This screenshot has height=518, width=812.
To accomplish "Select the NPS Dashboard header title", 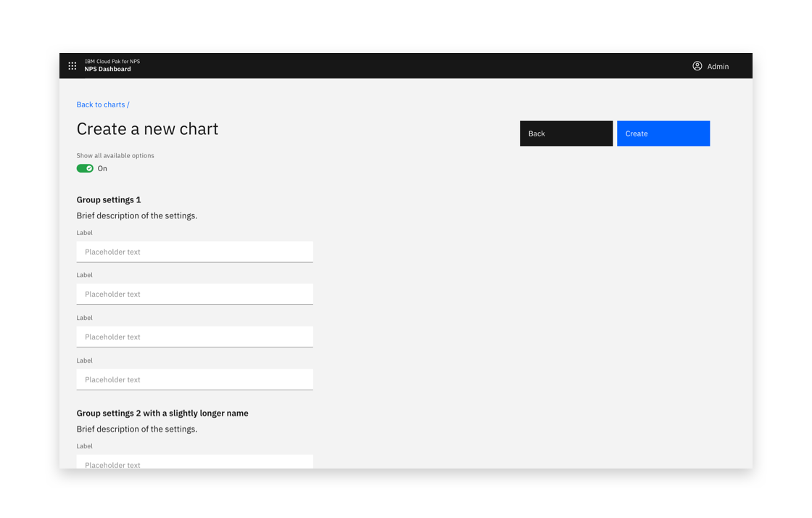I will tap(108, 69).
